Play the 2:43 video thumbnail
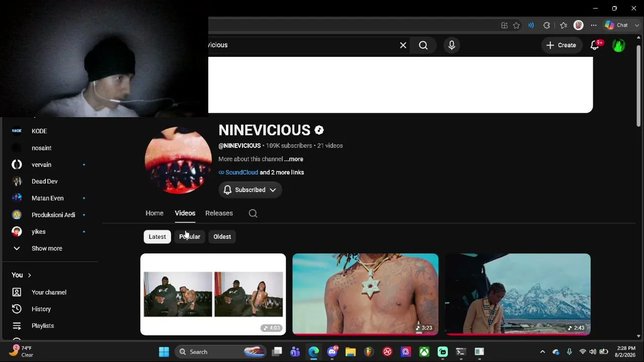The image size is (644, 362). click(x=518, y=294)
